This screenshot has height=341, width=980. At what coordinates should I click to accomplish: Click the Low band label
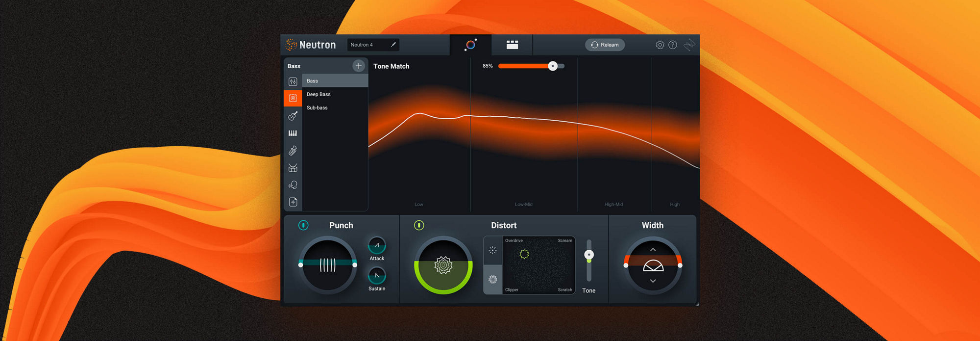pos(419,204)
